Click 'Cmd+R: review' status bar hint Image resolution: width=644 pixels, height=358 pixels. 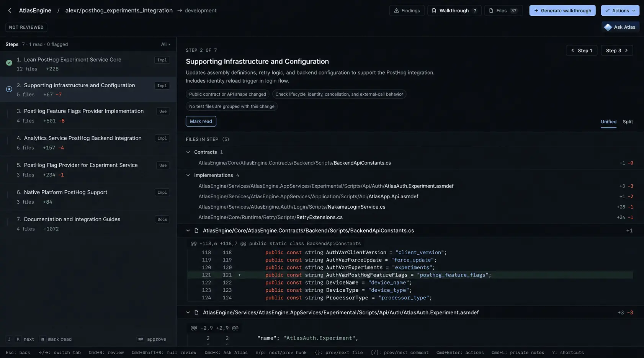click(x=106, y=353)
